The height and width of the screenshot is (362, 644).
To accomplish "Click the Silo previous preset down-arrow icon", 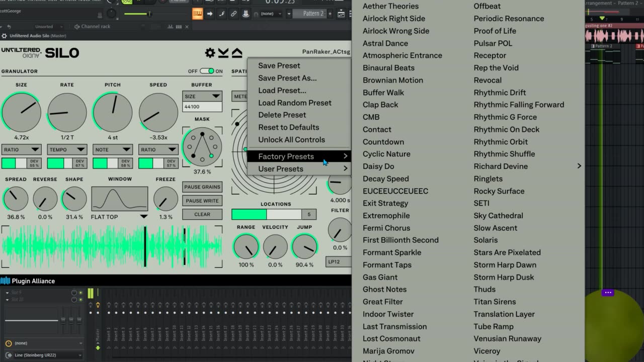I will (223, 53).
